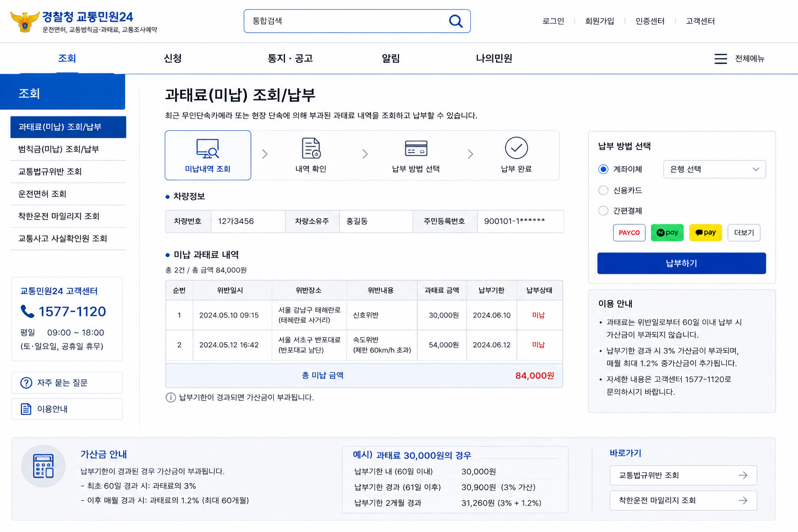This screenshot has width=798, height=532.
Task: Open 교통사고 사실확인원 조회 in sidebar
Action: (68, 238)
